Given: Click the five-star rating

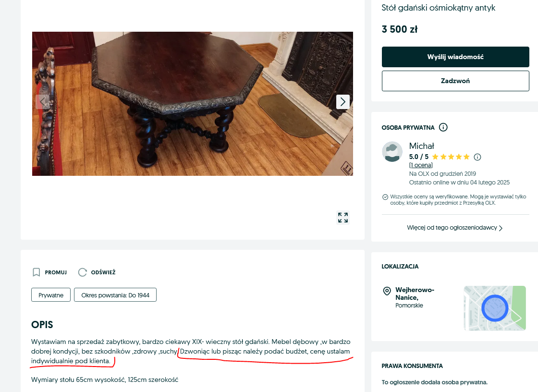Looking at the screenshot, I should 451,157.
